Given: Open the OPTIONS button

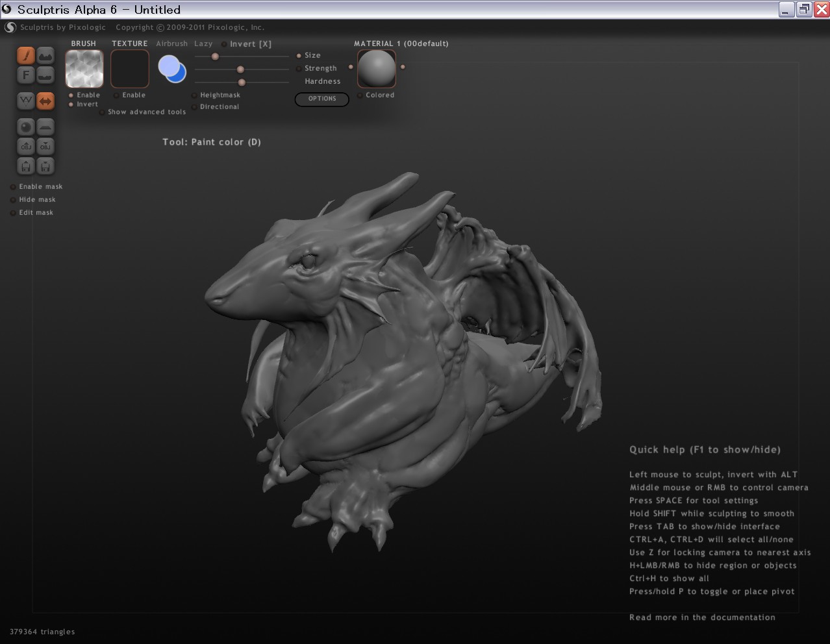Looking at the screenshot, I should [322, 99].
